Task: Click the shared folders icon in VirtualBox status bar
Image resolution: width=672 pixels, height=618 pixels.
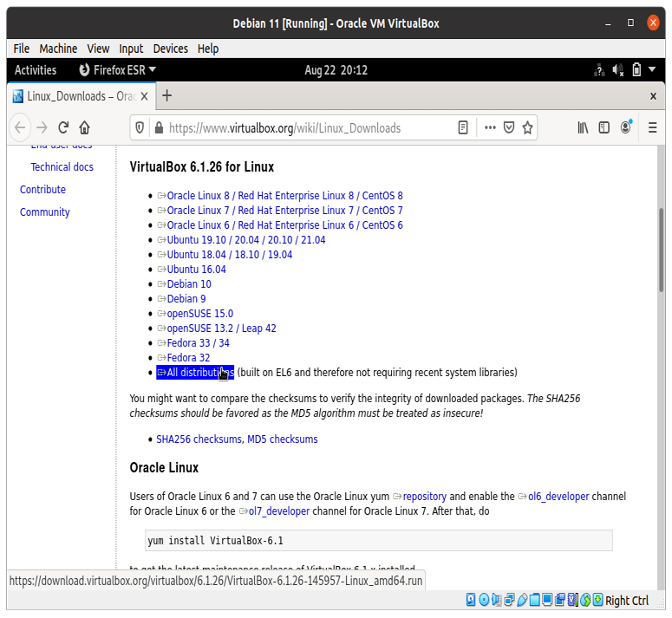Action: coord(534,600)
